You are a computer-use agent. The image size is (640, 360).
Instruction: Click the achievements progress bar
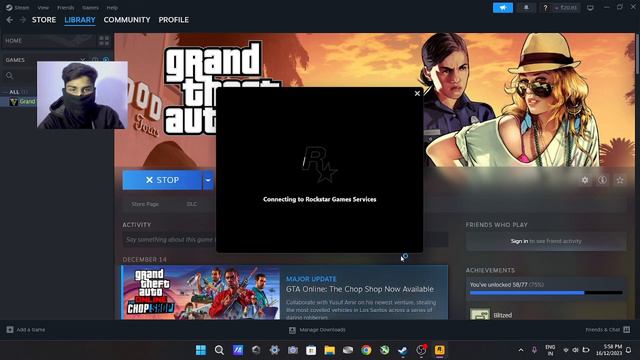click(546, 293)
